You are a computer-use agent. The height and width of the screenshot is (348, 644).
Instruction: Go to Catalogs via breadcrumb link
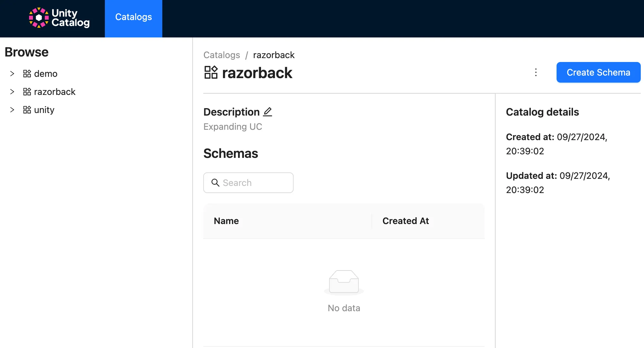tap(222, 55)
